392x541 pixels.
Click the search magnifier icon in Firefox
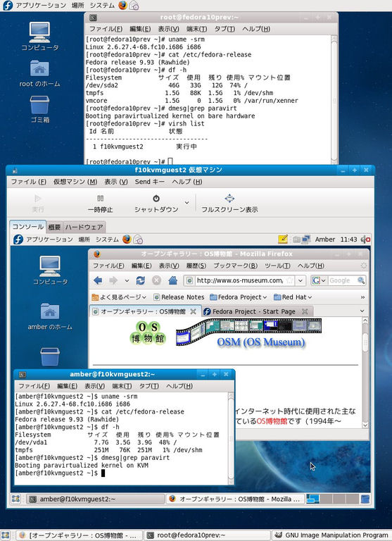tap(361, 280)
